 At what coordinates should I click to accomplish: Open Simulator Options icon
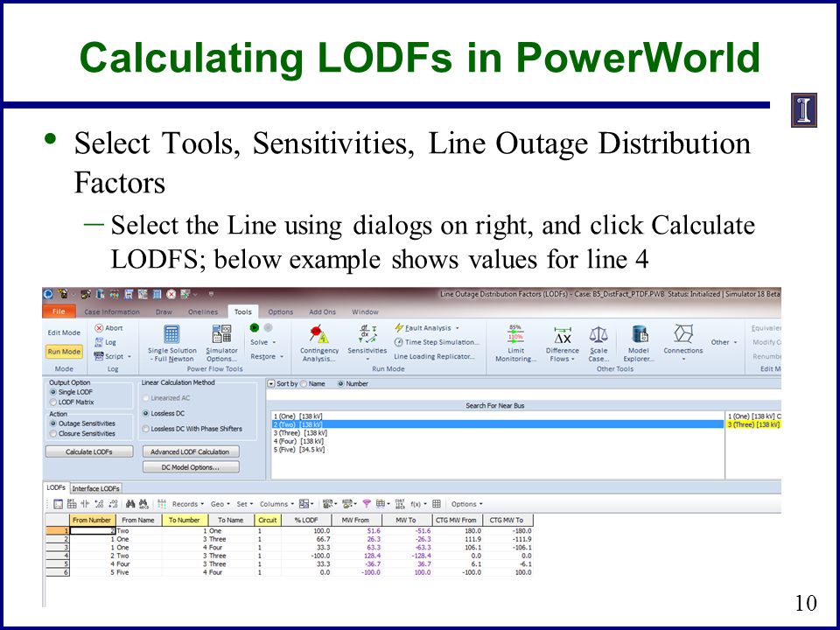(221, 334)
